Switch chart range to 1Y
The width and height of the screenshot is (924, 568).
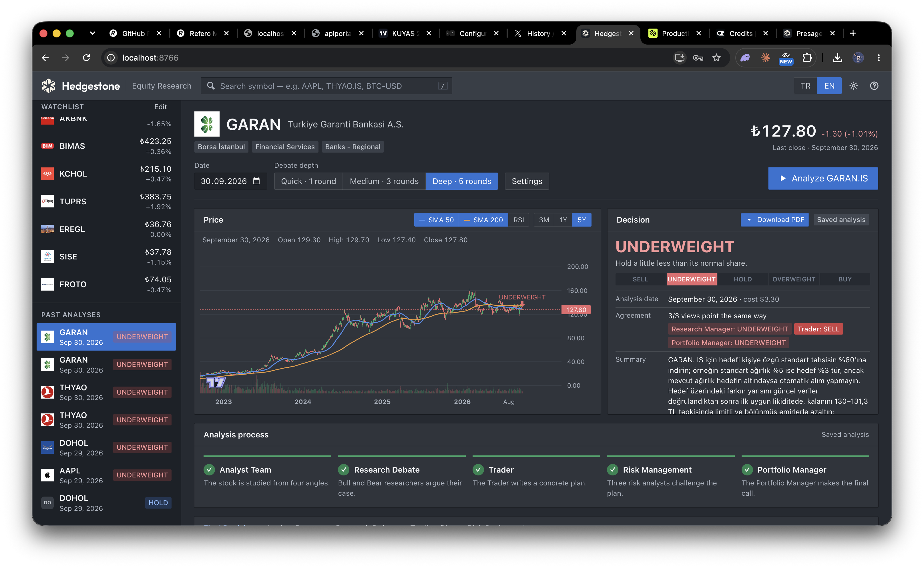tap(563, 220)
